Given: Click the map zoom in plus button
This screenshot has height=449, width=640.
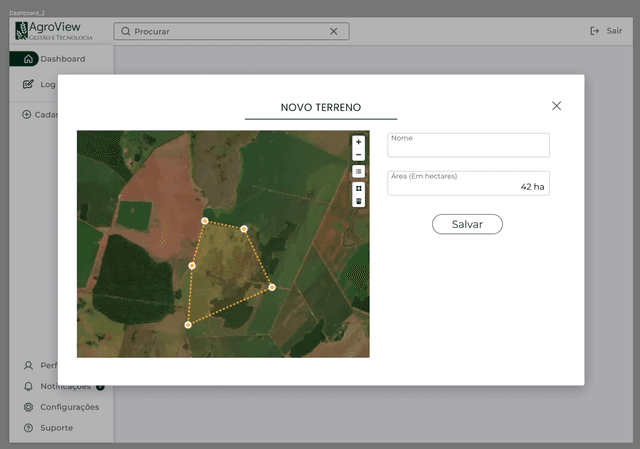Looking at the screenshot, I should tap(358, 142).
